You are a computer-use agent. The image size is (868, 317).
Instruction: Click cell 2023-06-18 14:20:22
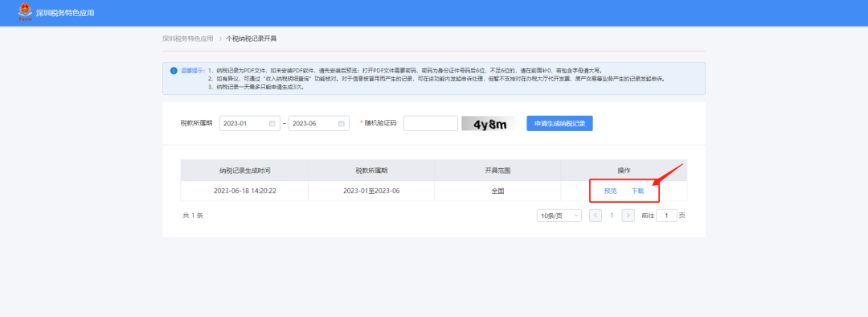point(244,191)
